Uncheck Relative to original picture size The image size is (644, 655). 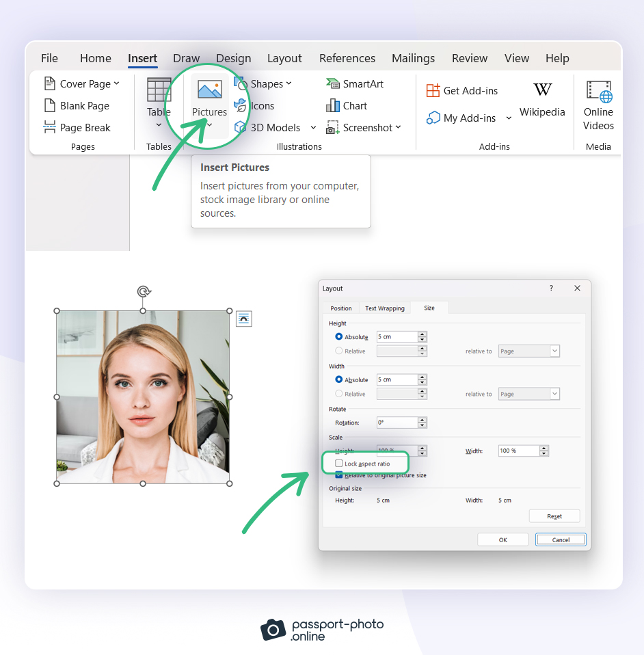tap(339, 475)
